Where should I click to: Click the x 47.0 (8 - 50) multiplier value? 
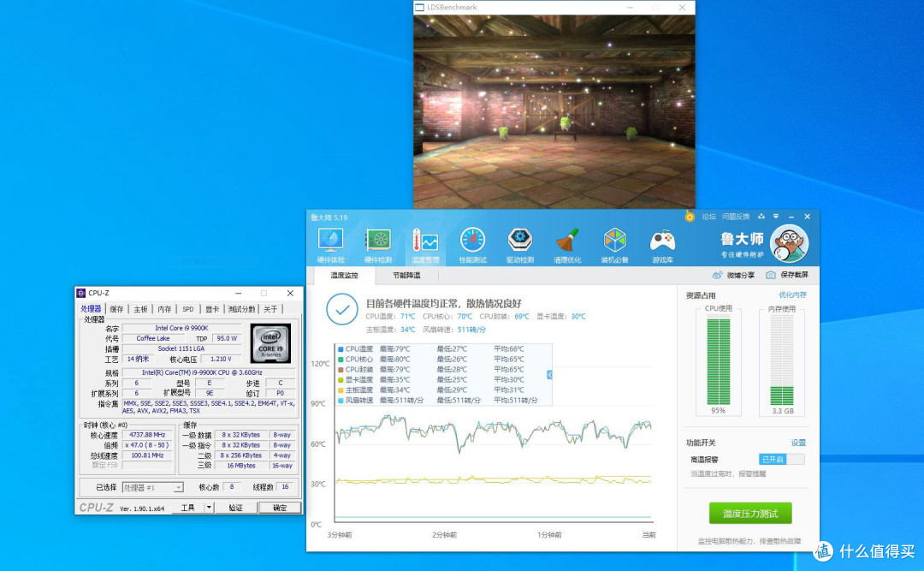(147, 445)
